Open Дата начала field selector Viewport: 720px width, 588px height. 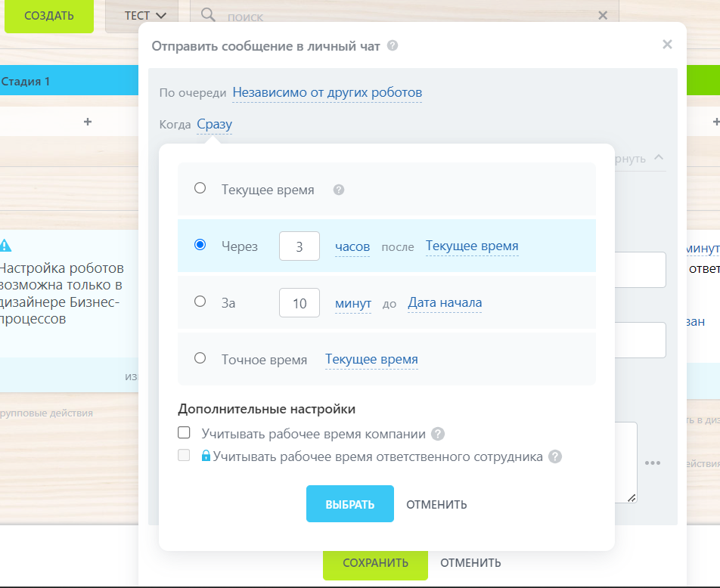click(x=445, y=303)
